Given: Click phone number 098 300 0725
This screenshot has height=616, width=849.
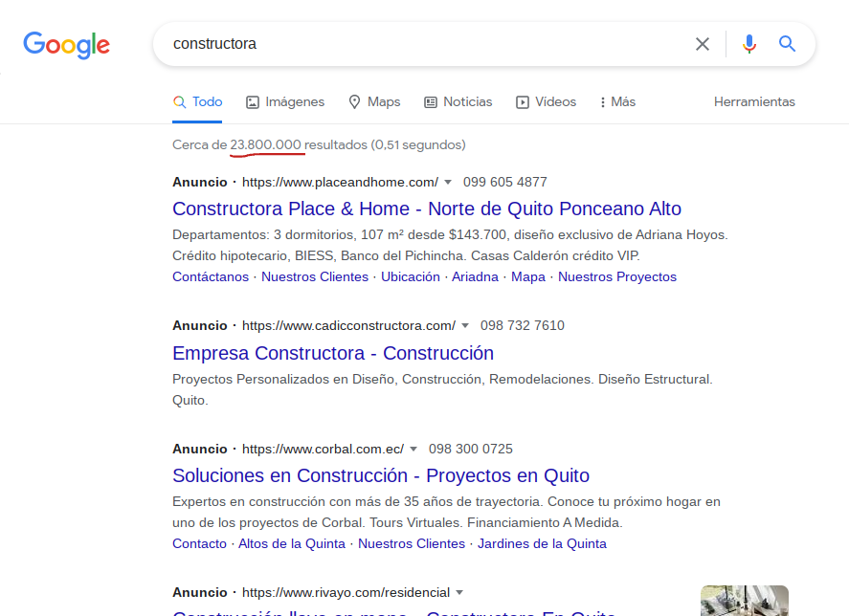Looking at the screenshot, I should point(471,450).
